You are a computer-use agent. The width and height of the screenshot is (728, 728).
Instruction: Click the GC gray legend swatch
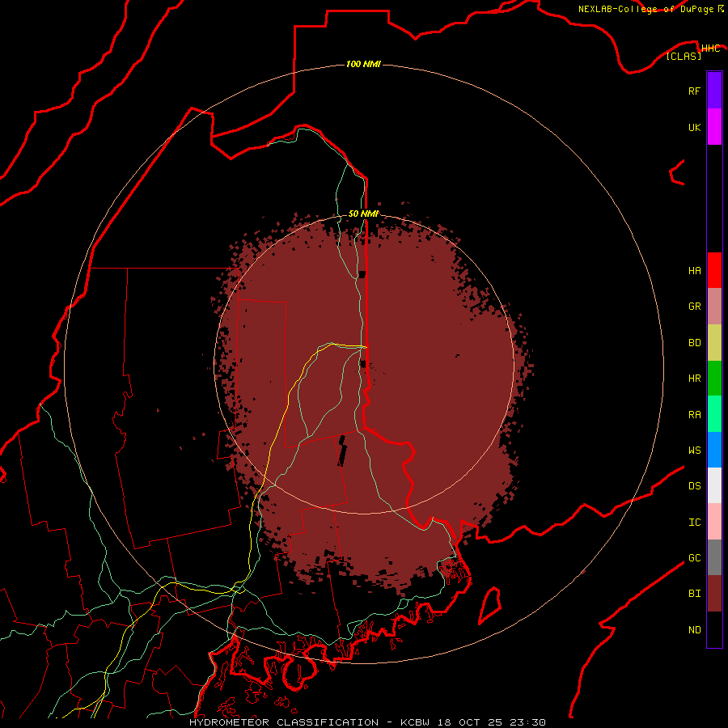coord(714,557)
